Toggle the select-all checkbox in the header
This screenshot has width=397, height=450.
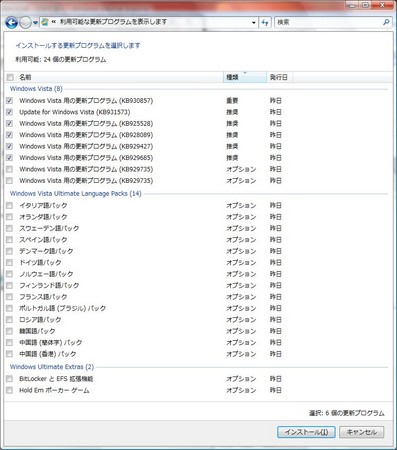pos(10,77)
